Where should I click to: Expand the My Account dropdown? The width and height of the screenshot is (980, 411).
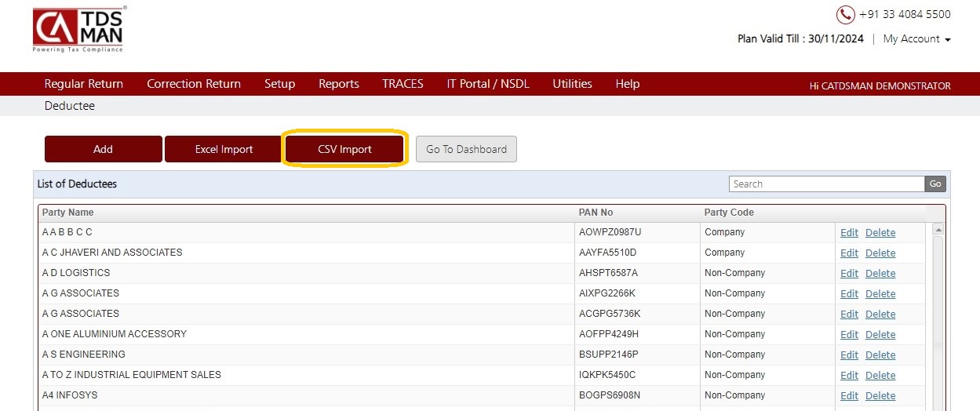[x=916, y=39]
